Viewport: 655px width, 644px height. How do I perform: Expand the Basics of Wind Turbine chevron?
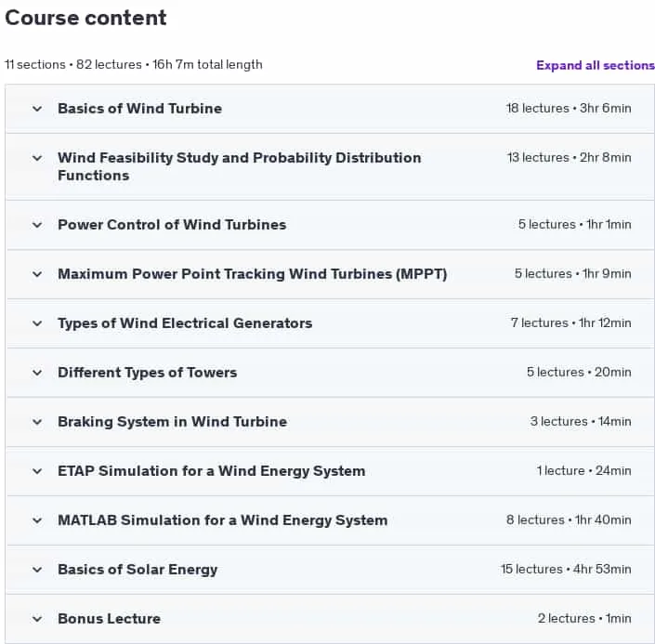pyautogui.click(x=37, y=109)
